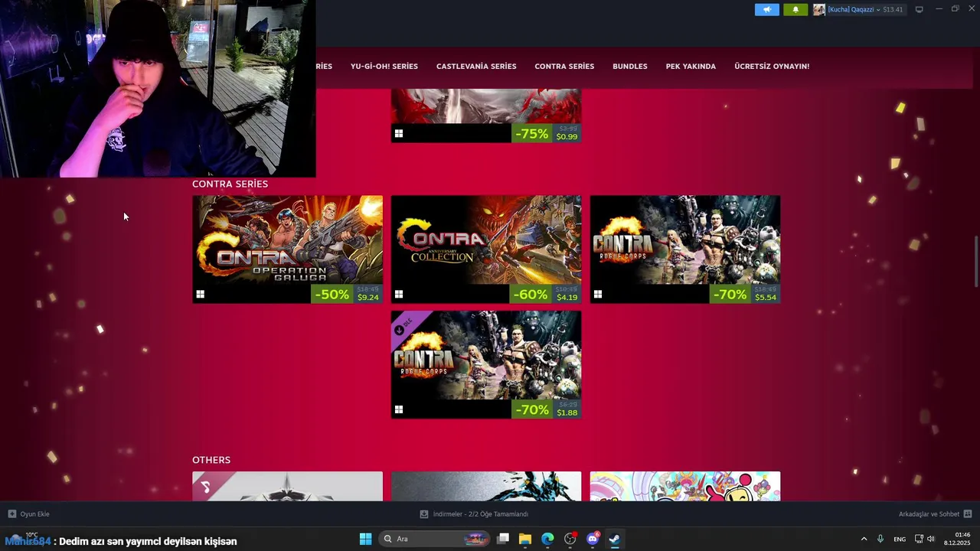Expand the [Kucha] Qaqazzi account menu
The width and height of the screenshot is (980, 551).
coord(854,10)
